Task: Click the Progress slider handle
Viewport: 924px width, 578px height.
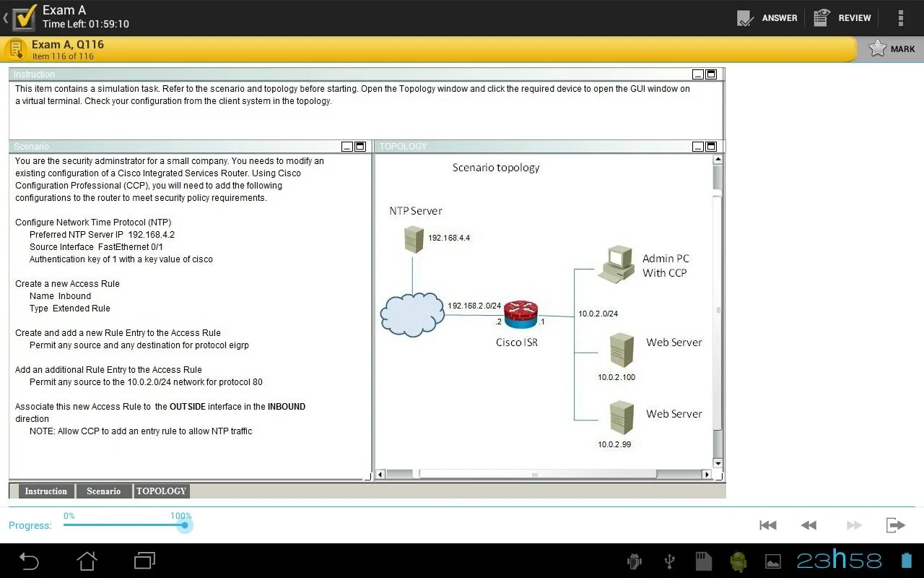Action: pyautogui.click(x=185, y=525)
